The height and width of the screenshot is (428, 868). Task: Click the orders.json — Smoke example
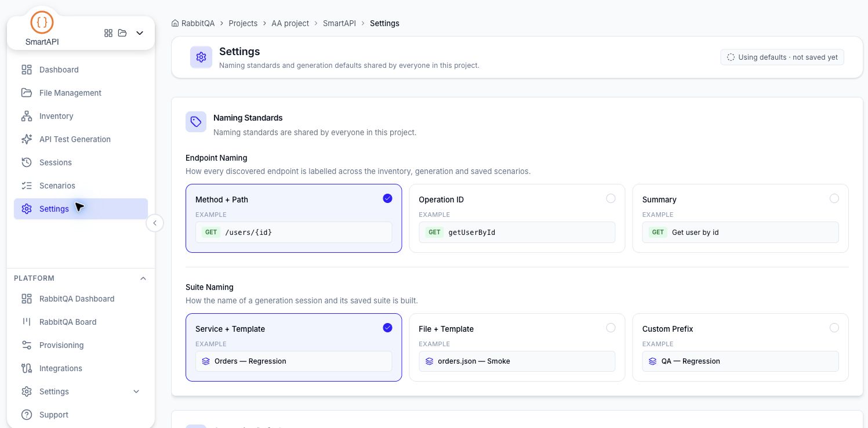474,361
